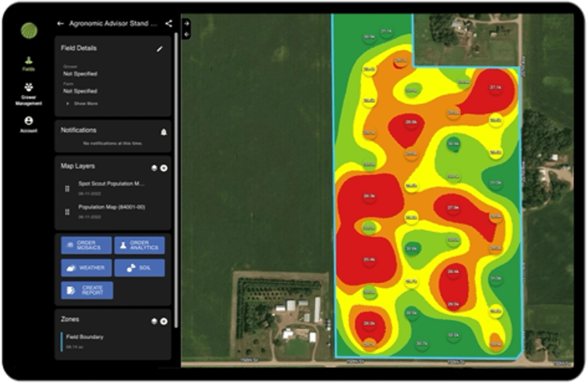Grab handle of Spot Scout Population layer

click(67, 188)
